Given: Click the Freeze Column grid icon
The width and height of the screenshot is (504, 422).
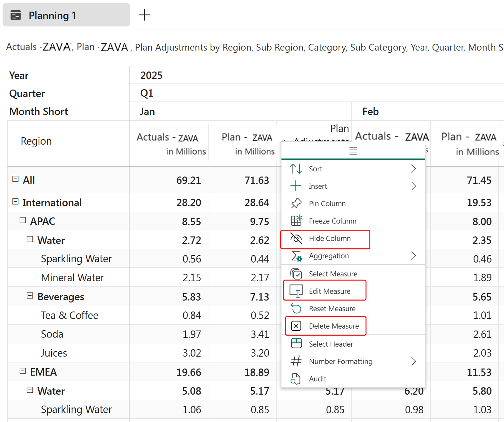Looking at the screenshot, I should click(296, 220).
